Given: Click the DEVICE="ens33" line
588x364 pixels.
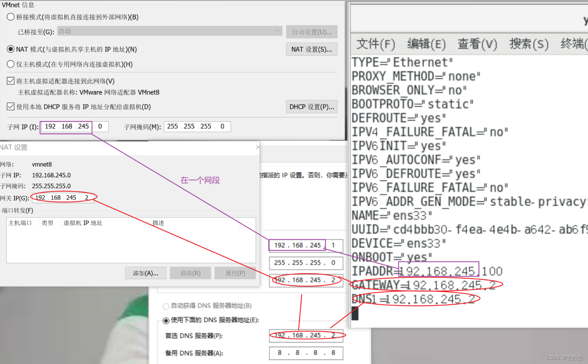Looking at the screenshot, I should [x=399, y=243].
